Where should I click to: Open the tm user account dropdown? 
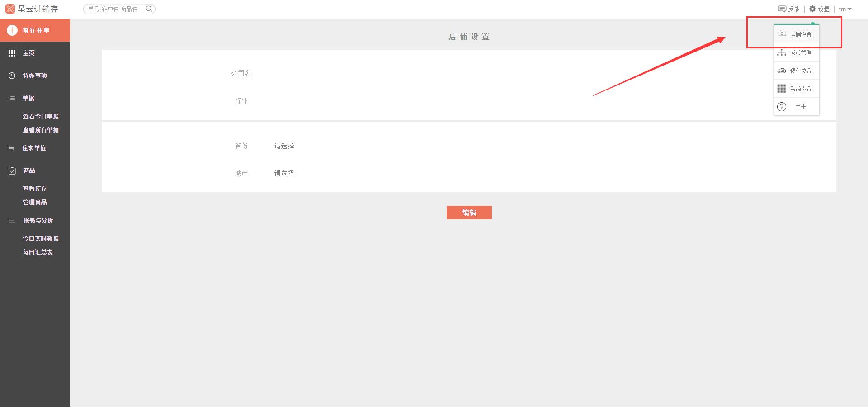[x=845, y=9]
